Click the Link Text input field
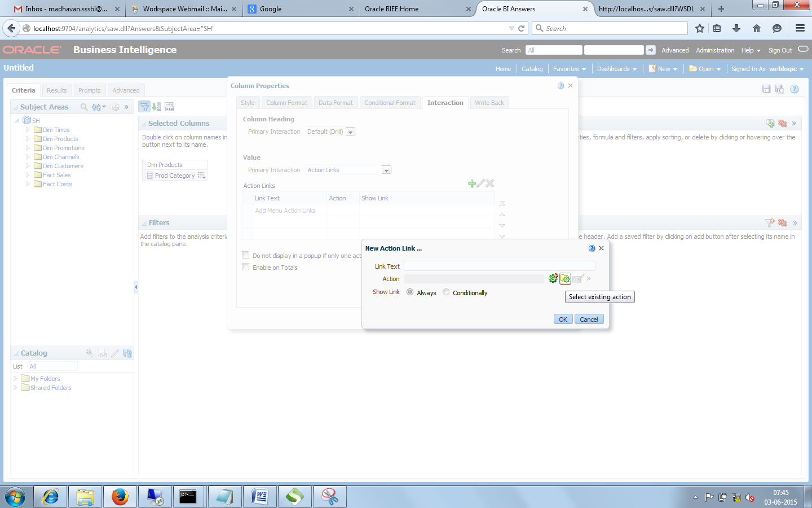812x508 pixels. tap(499, 266)
